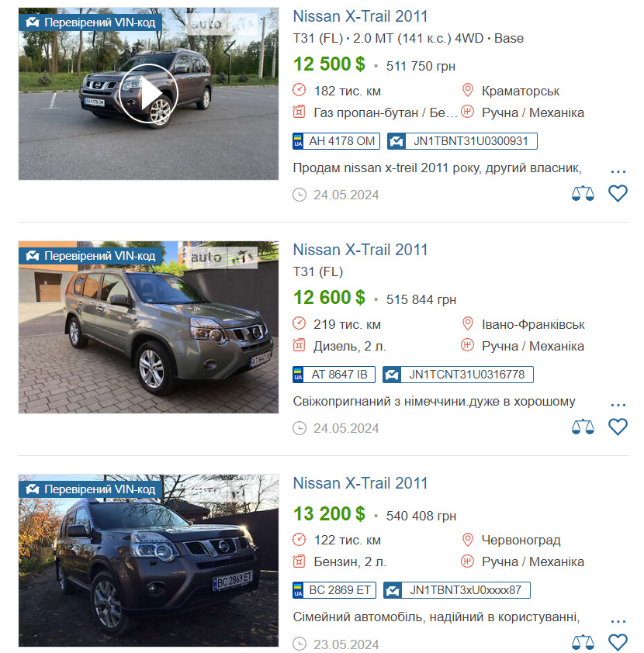Screen dimensions: 644x653
Task: Expand description starting with Продам nissan x-treil
Action: pyautogui.click(x=618, y=171)
